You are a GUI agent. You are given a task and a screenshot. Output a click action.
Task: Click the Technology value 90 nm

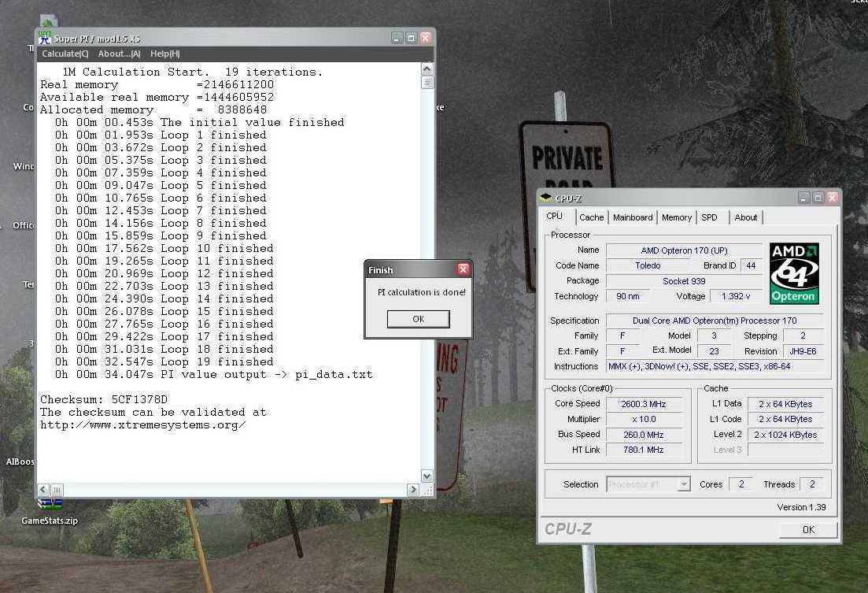628,296
